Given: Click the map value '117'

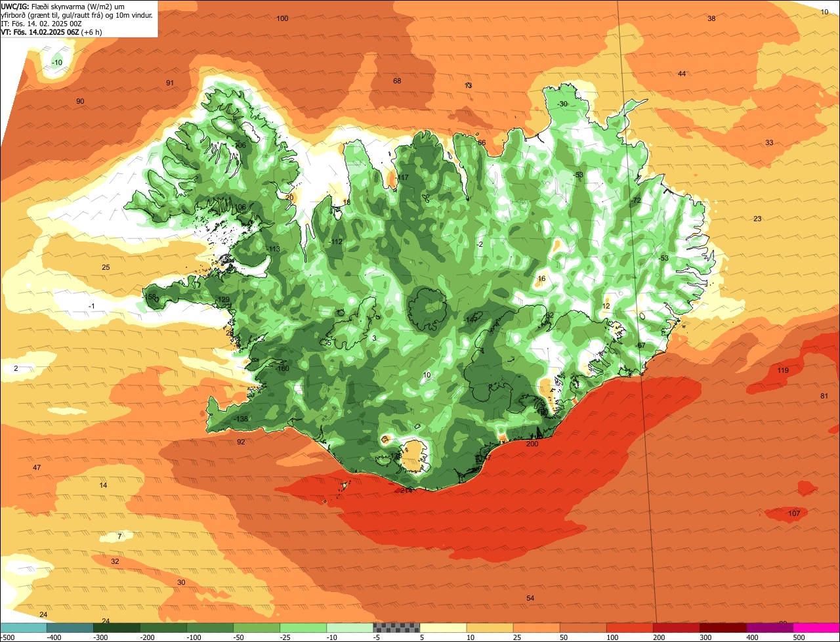Looking at the screenshot, I should [x=403, y=178].
